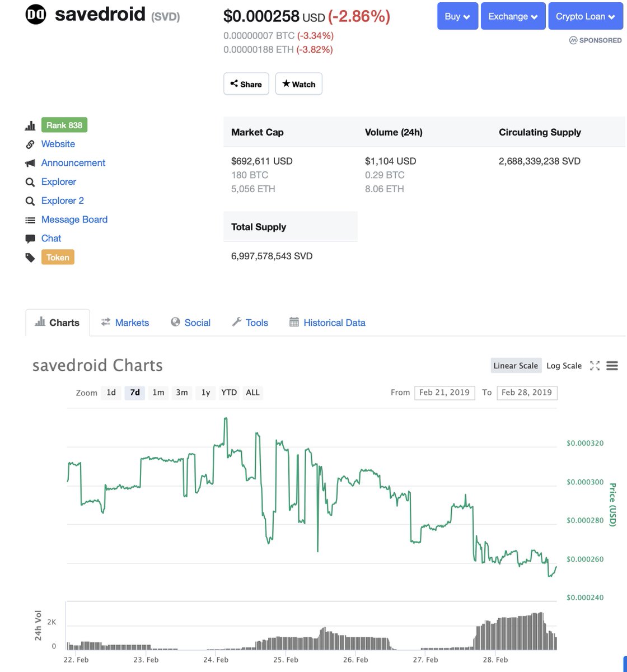Open the Exchange dropdown

513,16
